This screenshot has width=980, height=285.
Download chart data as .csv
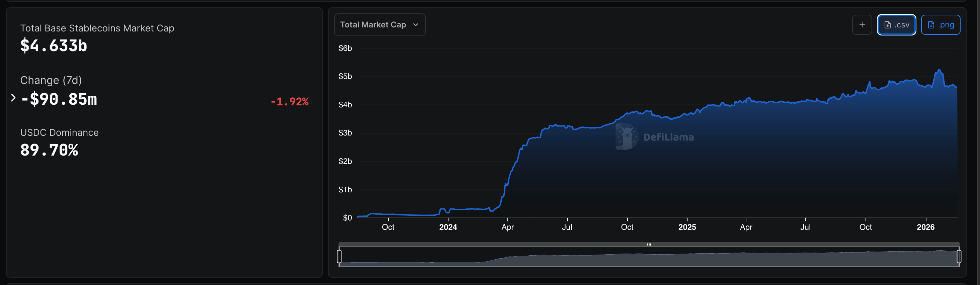(896, 25)
